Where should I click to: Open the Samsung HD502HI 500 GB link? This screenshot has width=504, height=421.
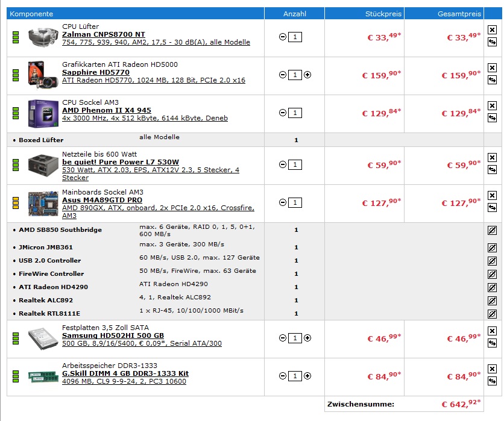click(x=113, y=335)
